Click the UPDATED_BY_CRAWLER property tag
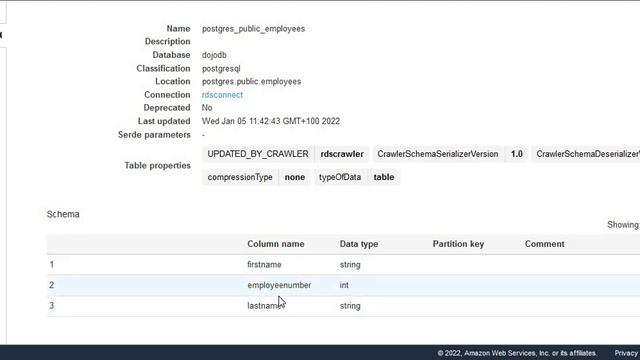The image size is (640, 360). pyautogui.click(x=258, y=154)
